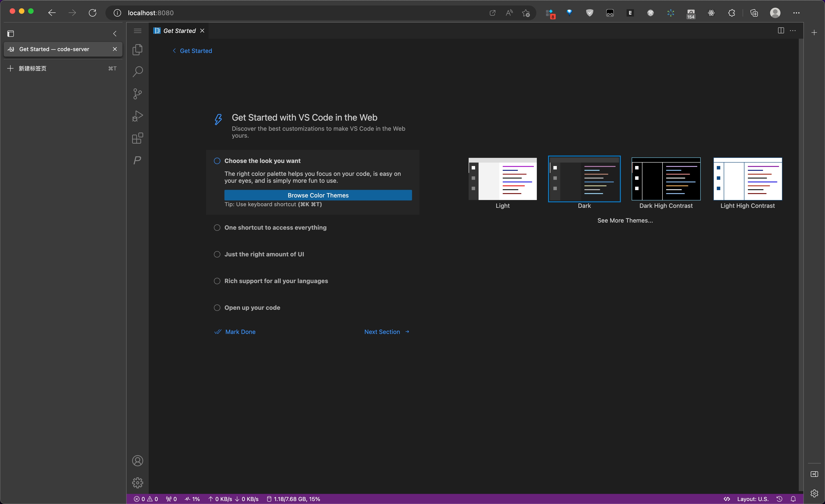This screenshot has width=825, height=504.
Task: Open editor More Actions ellipsis menu
Action: 793,30
